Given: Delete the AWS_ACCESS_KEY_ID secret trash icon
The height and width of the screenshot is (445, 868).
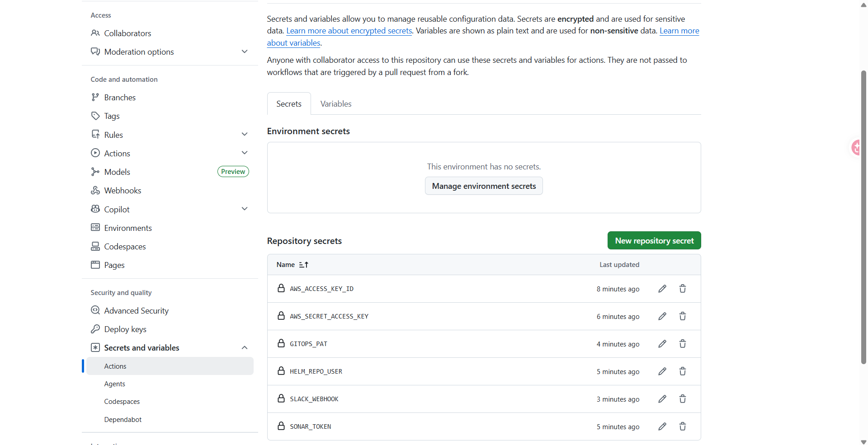Looking at the screenshot, I should (683, 289).
